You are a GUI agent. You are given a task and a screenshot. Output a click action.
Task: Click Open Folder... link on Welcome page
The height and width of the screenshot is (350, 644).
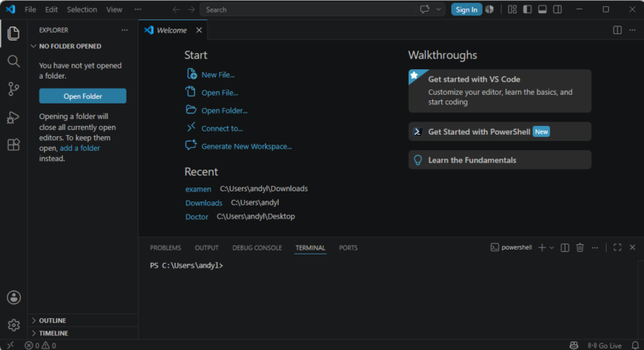click(225, 110)
